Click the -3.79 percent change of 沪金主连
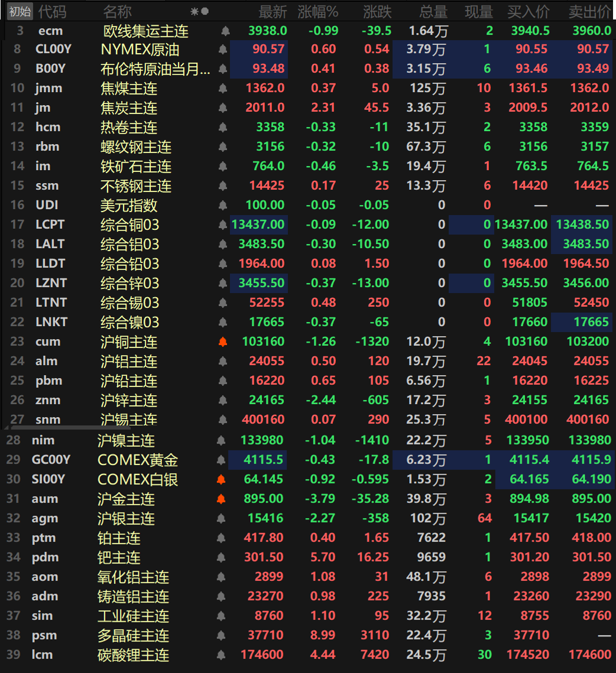 point(320,499)
